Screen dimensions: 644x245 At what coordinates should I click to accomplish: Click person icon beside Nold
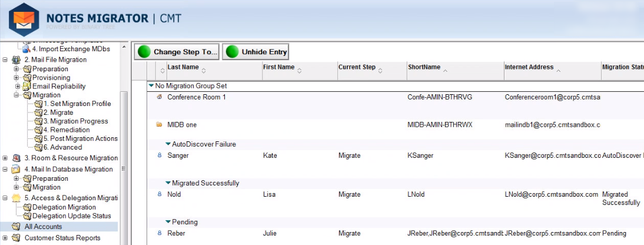coord(160,194)
